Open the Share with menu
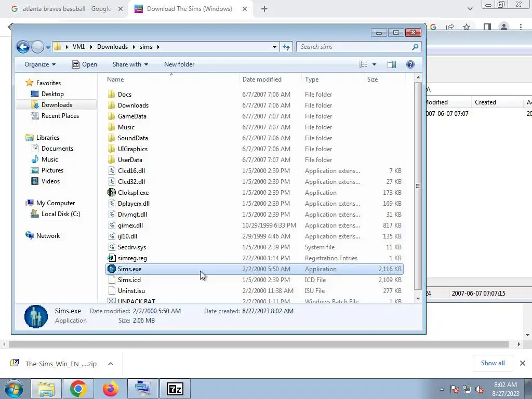This screenshot has width=532, height=399. (x=130, y=64)
